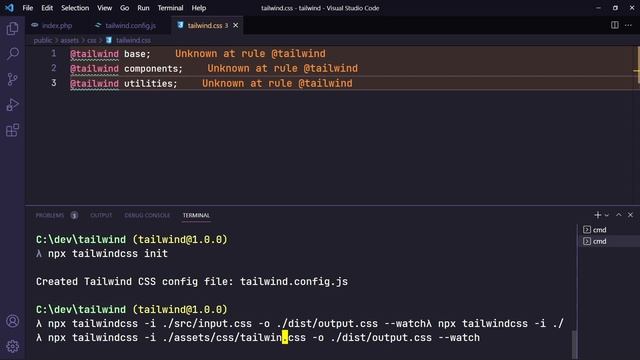The image size is (640, 360).
Task: Restore down the VS Code window
Action: pos(615,8)
